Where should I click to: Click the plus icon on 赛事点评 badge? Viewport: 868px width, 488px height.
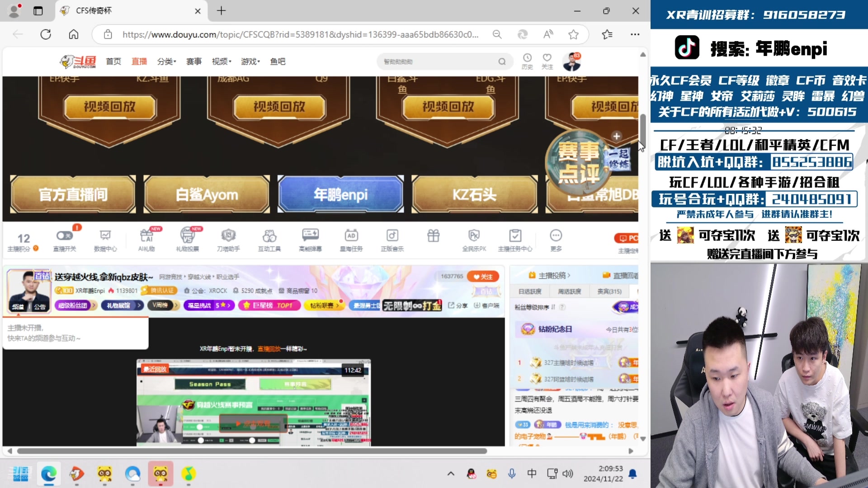click(616, 136)
